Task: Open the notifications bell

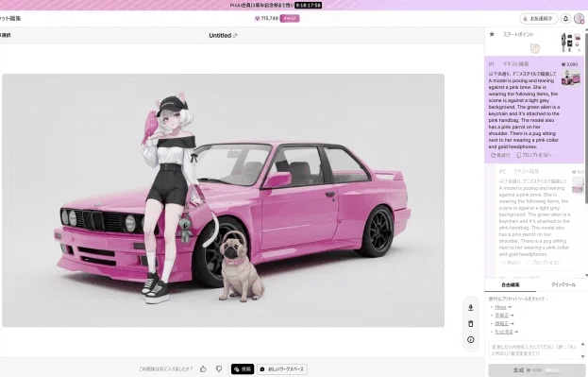Action: click(565, 18)
